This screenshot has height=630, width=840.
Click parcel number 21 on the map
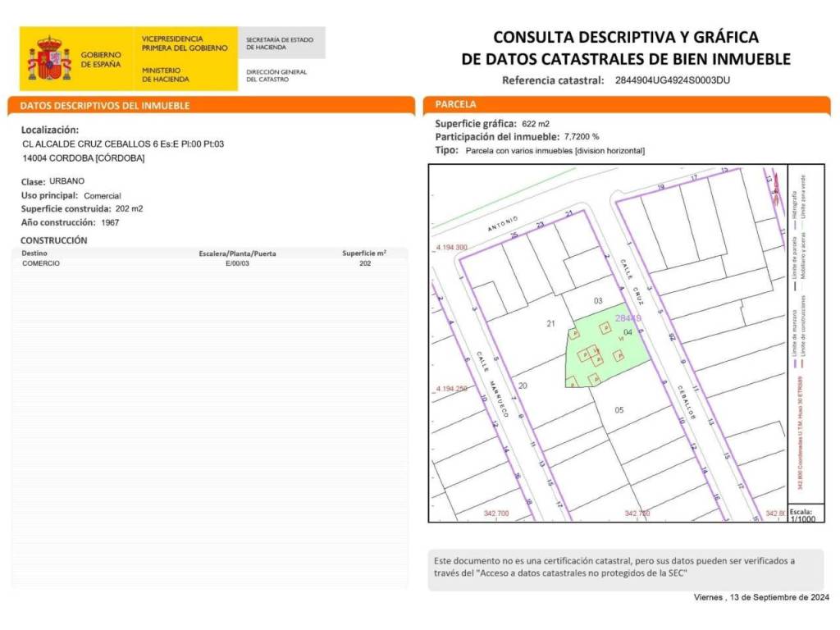tap(550, 324)
